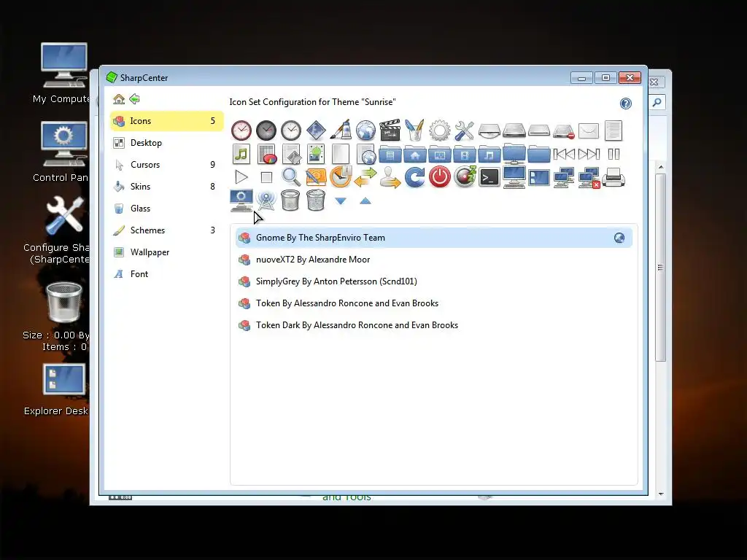Click the red-rimmed clock icon preview
747x560 pixels.
pos(241,131)
